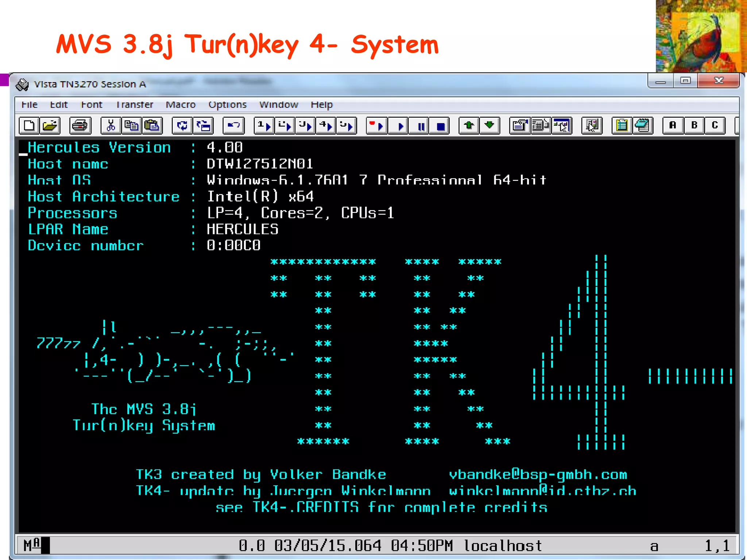The image size is (747, 560).
Task: Click the file transfer toolbar icon
Action: pos(203,126)
